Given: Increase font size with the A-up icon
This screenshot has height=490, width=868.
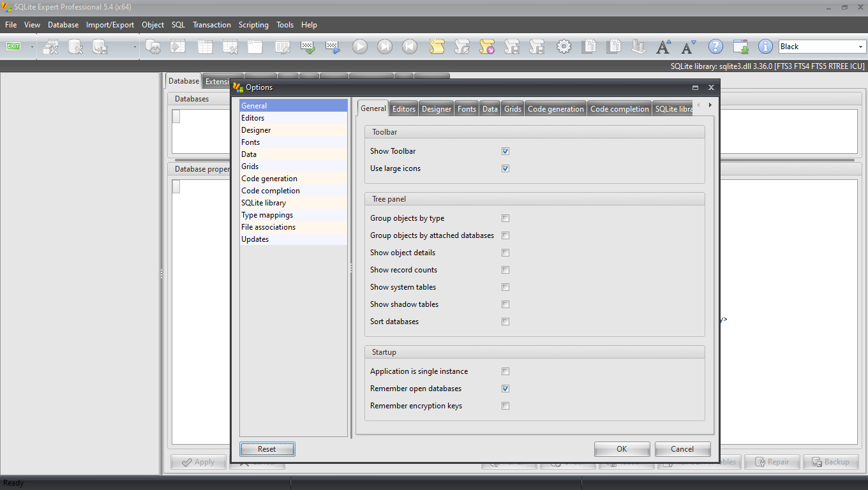Looking at the screenshot, I should click(664, 47).
